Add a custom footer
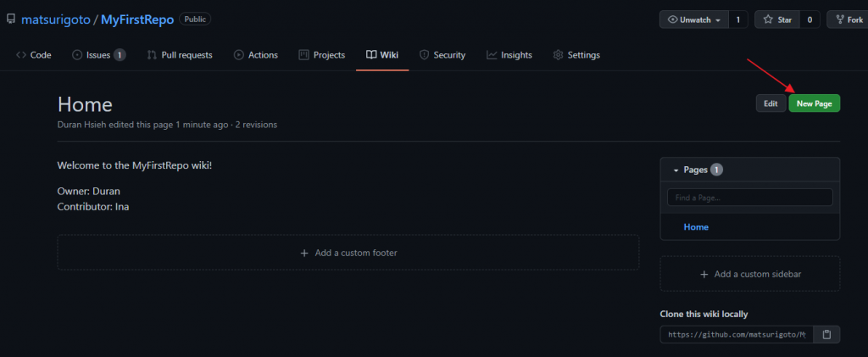The image size is (868, 357). 348,253
